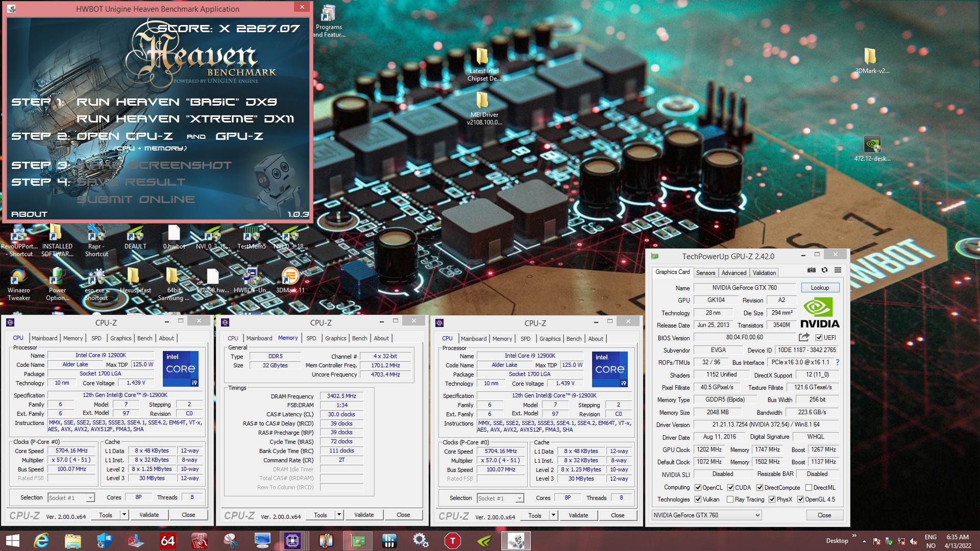Toggle the OpenCL checkbox

click(698, 488)
